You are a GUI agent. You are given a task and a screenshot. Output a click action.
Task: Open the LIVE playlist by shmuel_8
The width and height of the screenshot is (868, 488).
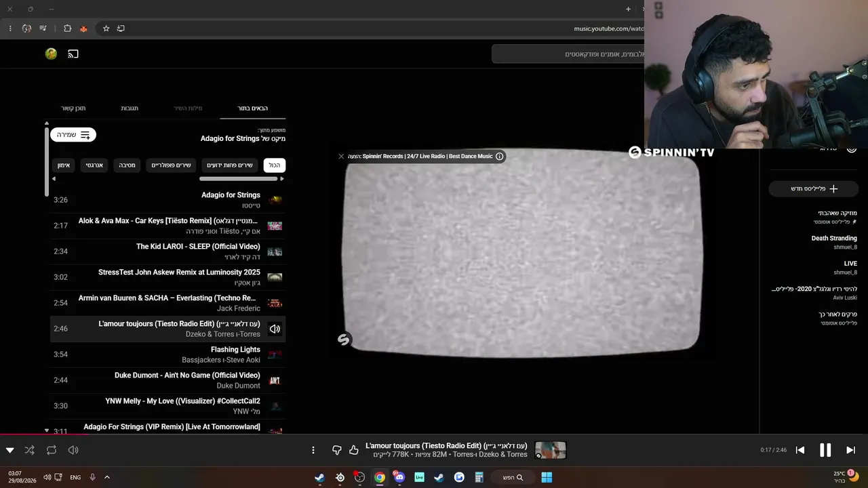click(814, 268)
